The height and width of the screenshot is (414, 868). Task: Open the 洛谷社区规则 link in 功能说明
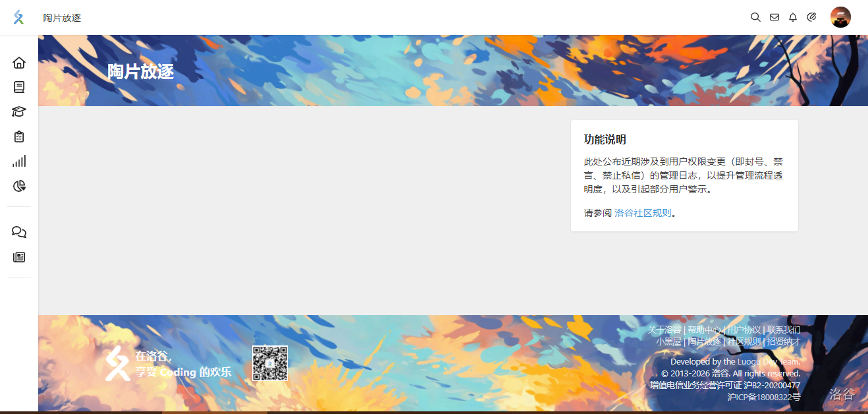[643, 213]
